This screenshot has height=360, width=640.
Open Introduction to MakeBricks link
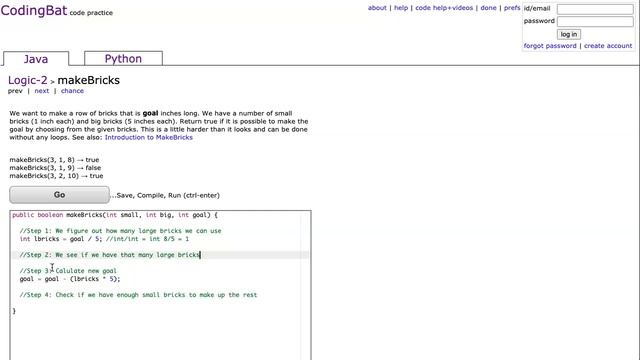(149, 137)
